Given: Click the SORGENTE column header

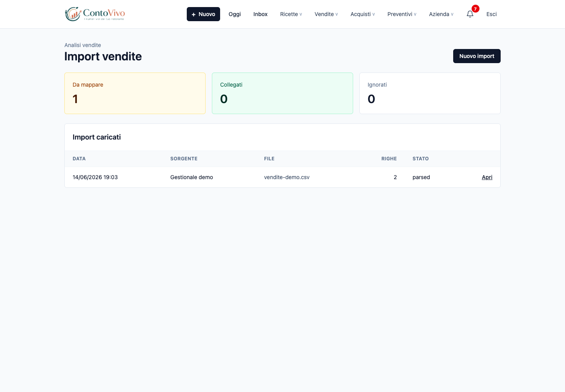Looking at the screenshot, I should (x=184, y=159).
